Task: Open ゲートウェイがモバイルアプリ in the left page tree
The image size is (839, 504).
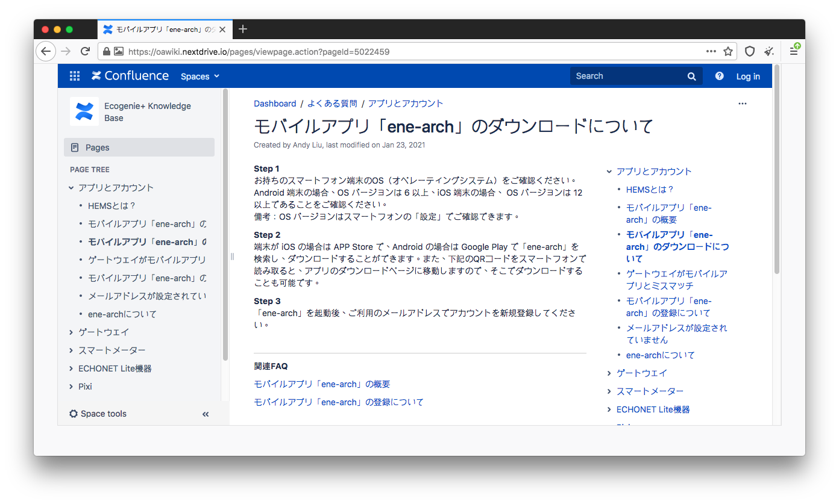Action: click(147, 260)
